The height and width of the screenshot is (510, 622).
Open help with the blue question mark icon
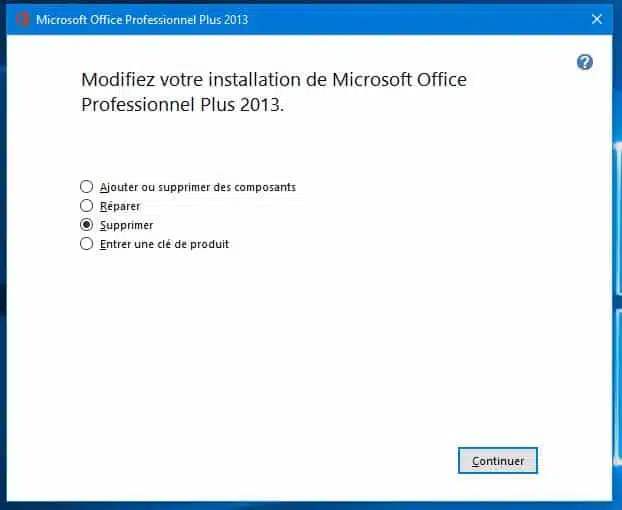(x=585, y=62)
